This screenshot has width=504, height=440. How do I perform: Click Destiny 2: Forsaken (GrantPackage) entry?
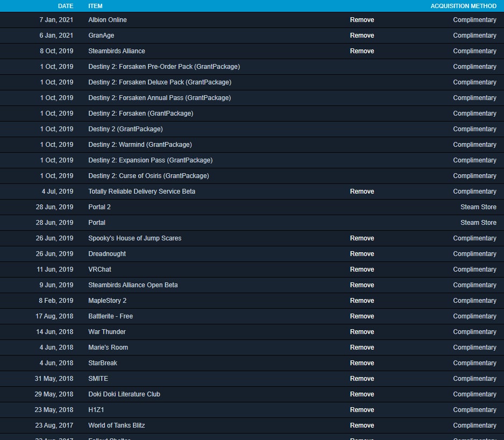(141, 113)
